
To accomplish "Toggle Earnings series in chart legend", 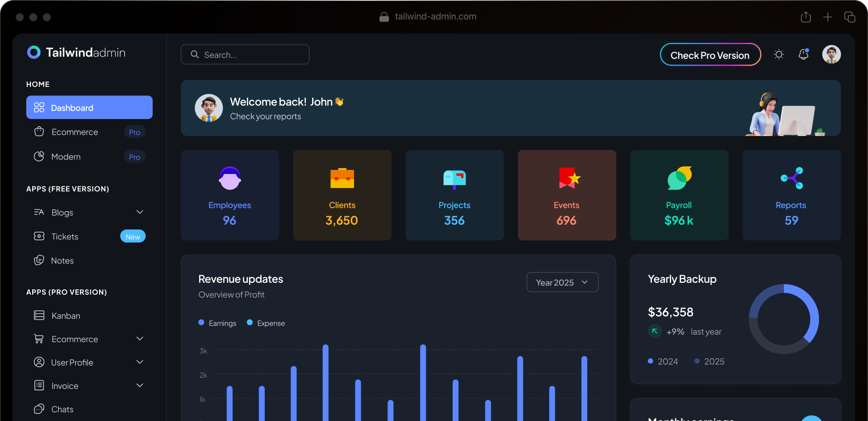I will tap(217, 323).
